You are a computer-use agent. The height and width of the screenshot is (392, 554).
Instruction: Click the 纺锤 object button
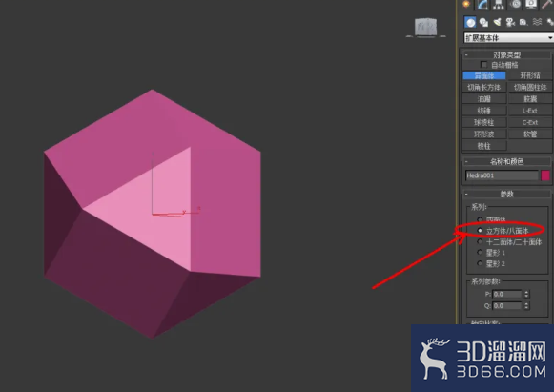click(484, 111)
